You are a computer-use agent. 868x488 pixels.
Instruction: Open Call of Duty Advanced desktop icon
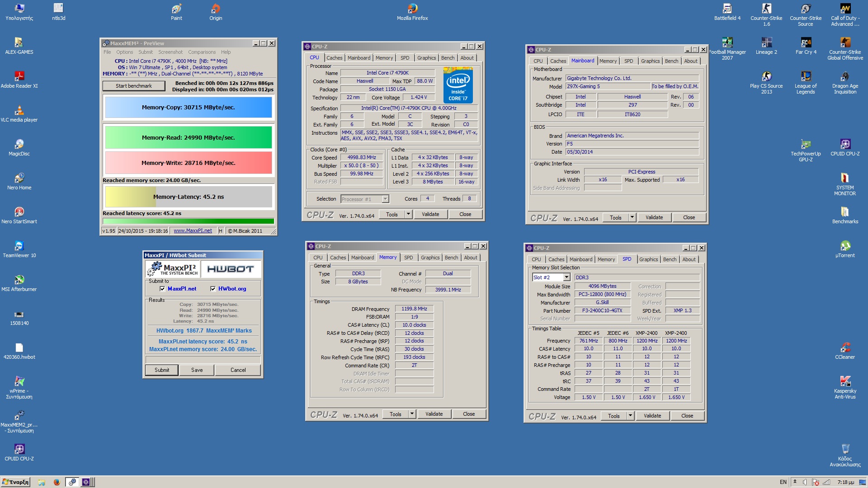(845, 15)
